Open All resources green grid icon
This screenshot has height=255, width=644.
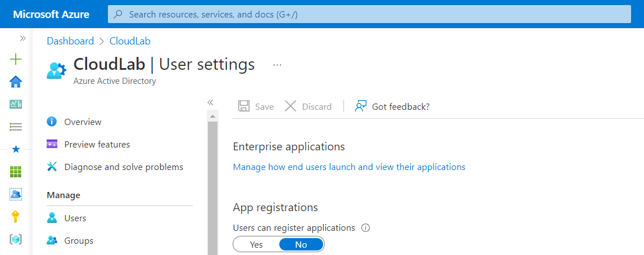(x=16, y=172)
